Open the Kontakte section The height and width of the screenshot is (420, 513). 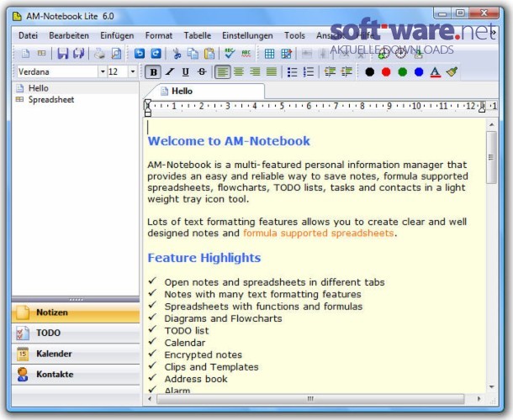tap(76, 375)
